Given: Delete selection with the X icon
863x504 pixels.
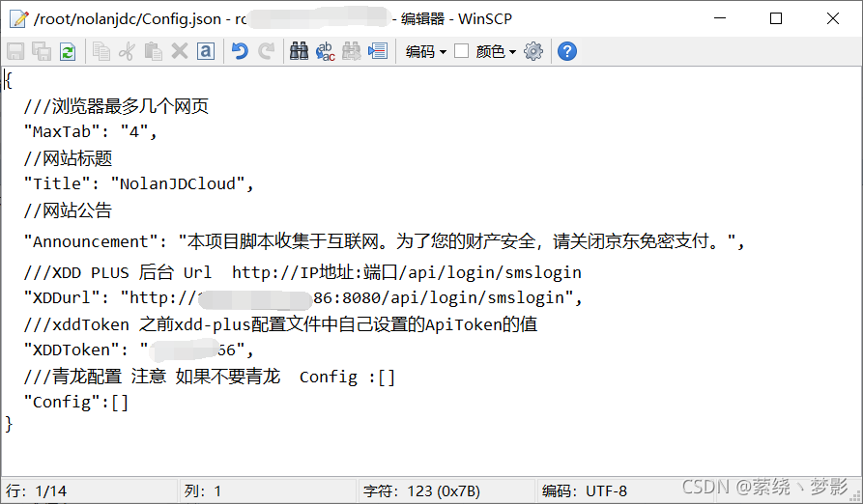Looking at the screenshot, I should point(180,52).
